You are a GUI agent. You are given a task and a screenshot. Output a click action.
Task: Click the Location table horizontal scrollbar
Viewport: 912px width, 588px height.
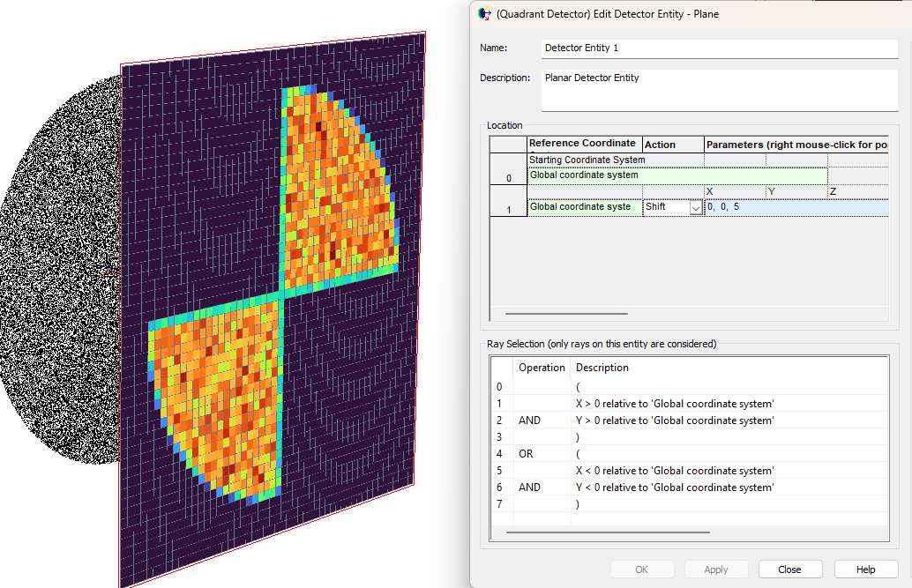(566, 314)
